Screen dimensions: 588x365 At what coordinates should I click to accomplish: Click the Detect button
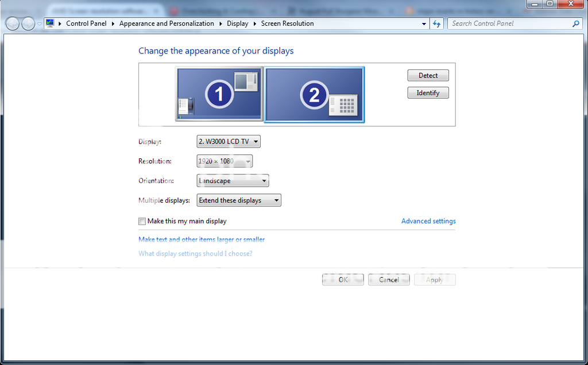428,75
